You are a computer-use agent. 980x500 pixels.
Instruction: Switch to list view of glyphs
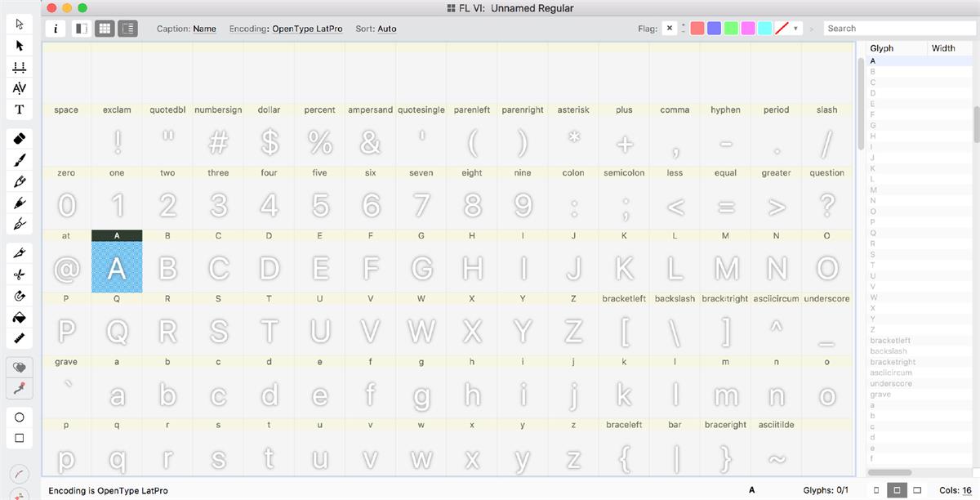pyautogui.click(x=127, y=28)
